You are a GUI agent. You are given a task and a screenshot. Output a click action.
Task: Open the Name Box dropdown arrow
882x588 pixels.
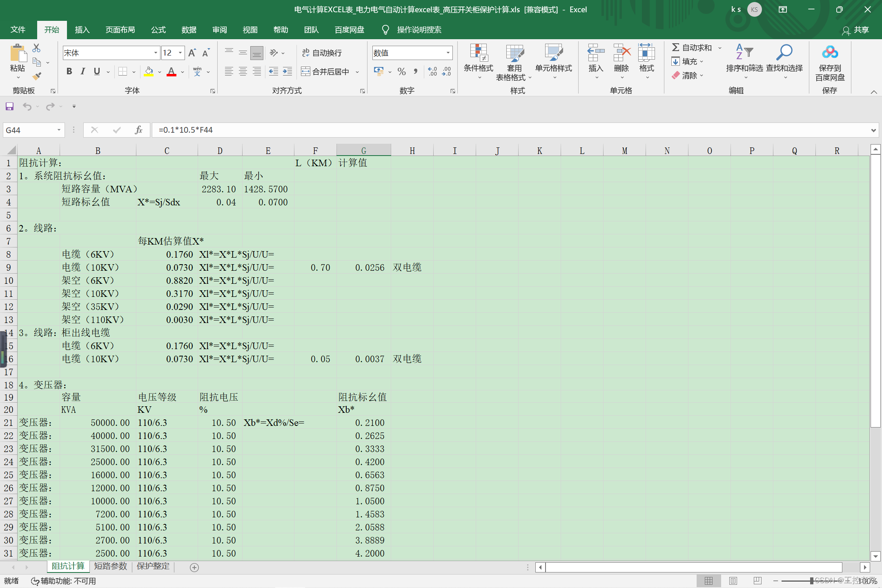coord(59,130)
